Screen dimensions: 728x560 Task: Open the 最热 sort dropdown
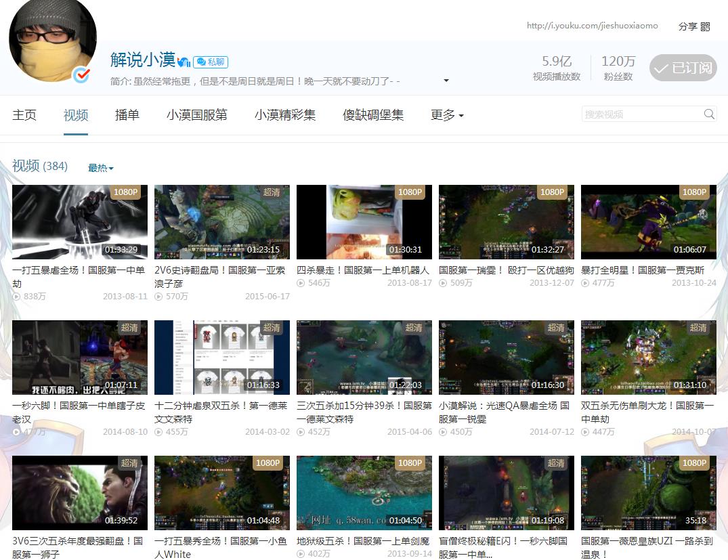[101, 168]
